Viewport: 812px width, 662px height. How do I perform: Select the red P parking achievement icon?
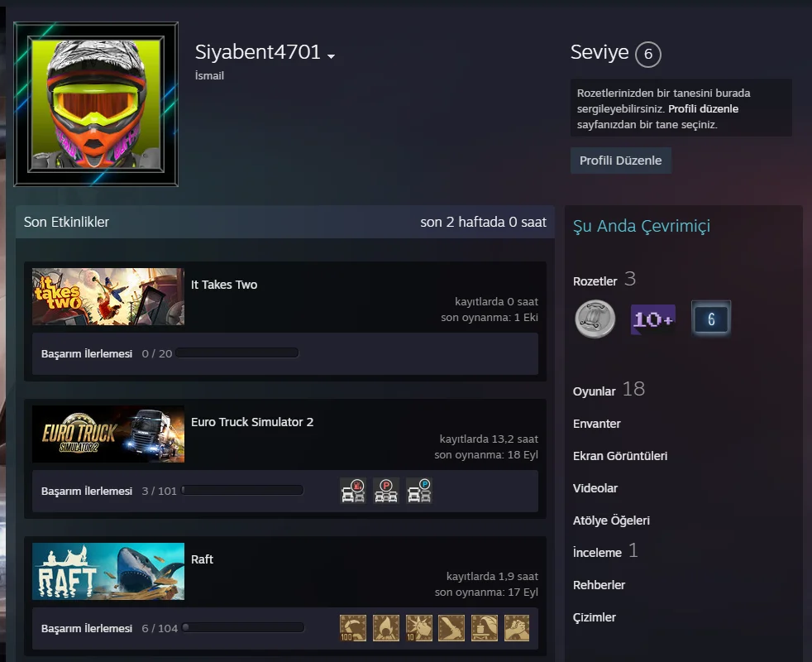click(x=386, y=491)
